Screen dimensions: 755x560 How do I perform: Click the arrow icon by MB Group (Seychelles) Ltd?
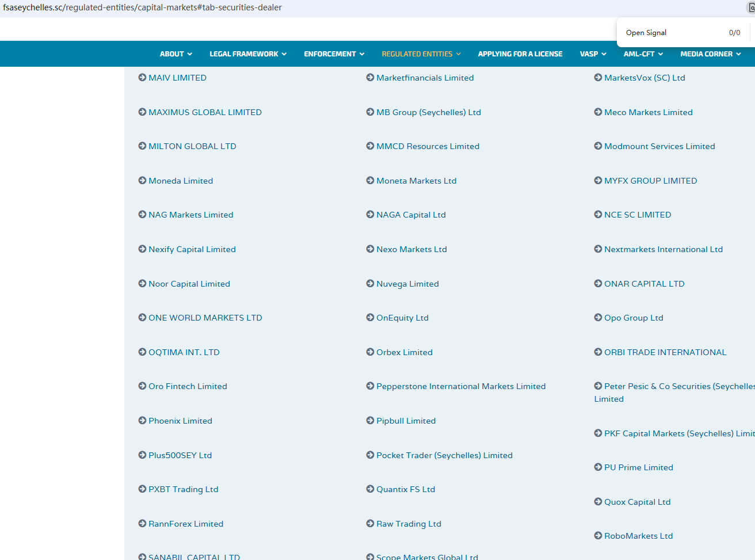point(370,112)
